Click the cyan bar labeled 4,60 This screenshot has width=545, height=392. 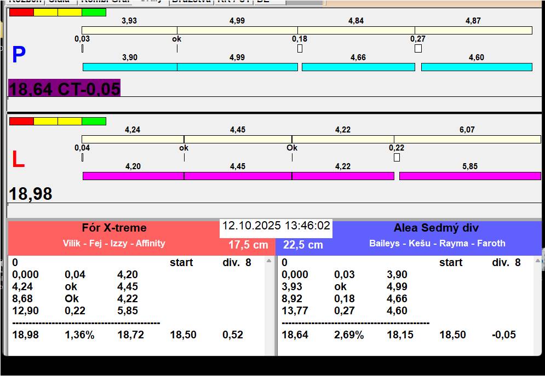(477, 67)
